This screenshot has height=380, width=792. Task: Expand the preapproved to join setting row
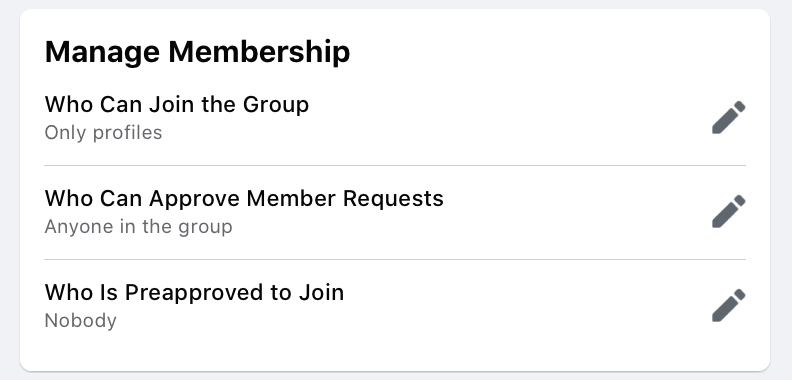tap(395, 306)
